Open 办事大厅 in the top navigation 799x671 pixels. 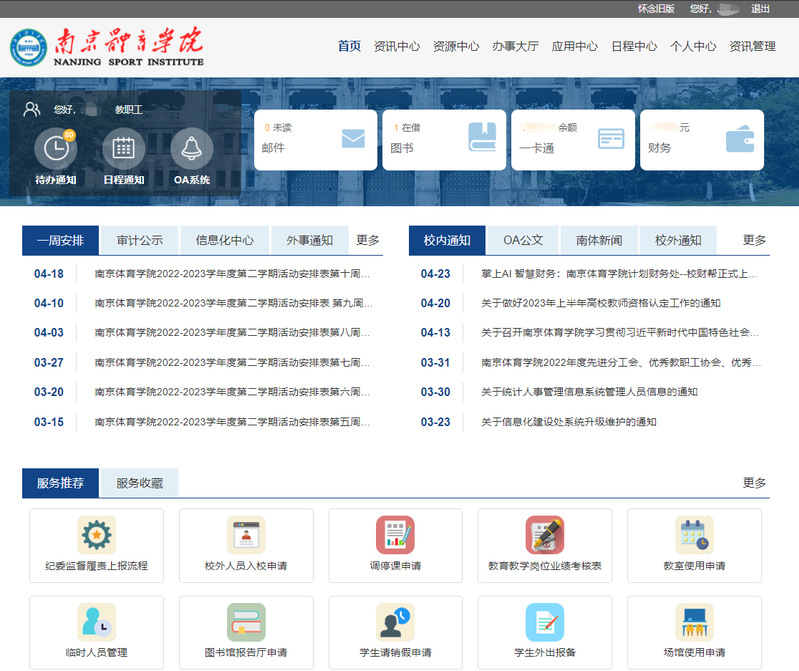click(x=515, y=46)
